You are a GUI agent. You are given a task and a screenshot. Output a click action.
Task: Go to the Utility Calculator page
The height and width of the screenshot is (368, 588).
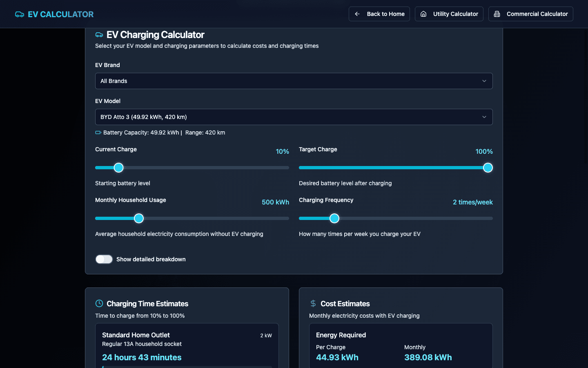pos(449,14)
